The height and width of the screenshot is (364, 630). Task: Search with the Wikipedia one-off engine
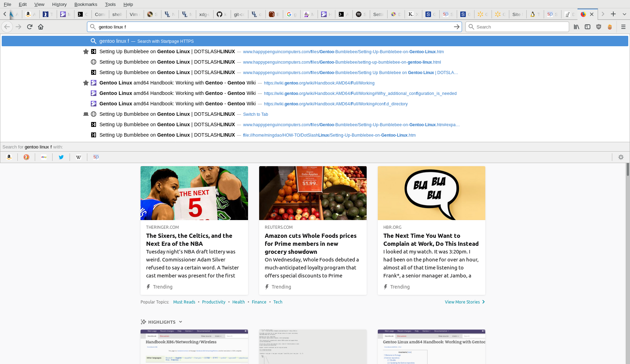tap(79, 157)
